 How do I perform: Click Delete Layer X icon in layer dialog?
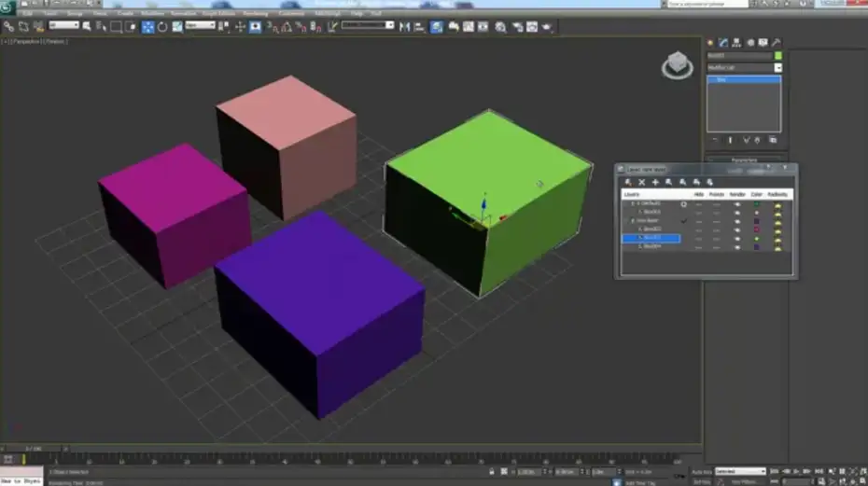(x=641, y=182)
